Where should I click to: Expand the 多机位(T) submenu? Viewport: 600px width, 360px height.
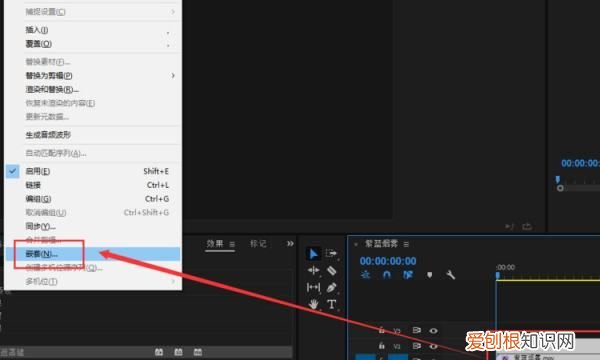[x=92, y=282]
